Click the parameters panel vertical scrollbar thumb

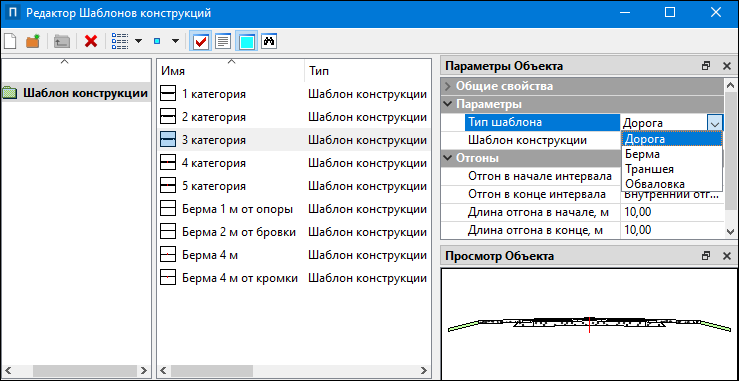point(731,152)
